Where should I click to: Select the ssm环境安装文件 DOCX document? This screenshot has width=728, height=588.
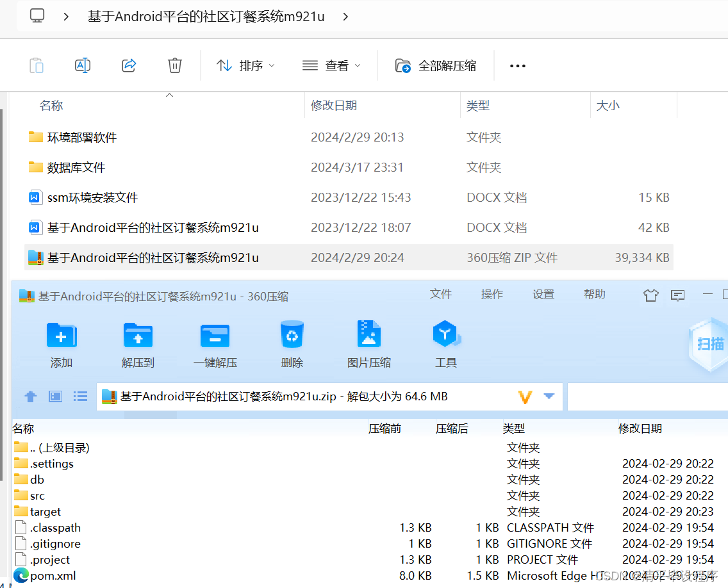(349, 198)
